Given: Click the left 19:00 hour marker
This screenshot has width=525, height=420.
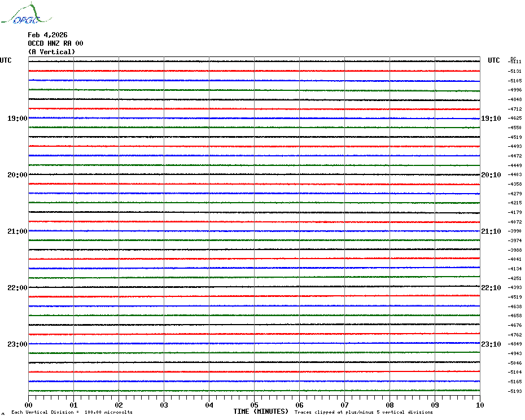Looking at the screenshot, I should click(17, 119).
